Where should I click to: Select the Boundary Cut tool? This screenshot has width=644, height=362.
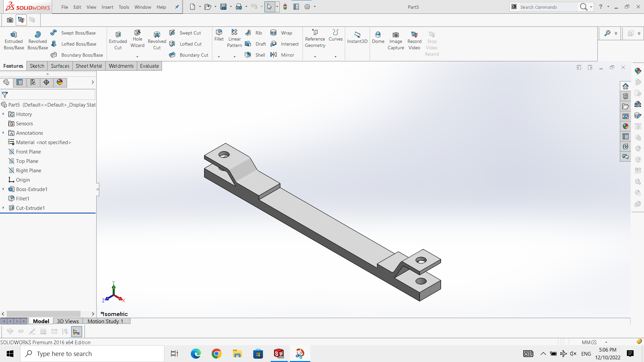189,55
